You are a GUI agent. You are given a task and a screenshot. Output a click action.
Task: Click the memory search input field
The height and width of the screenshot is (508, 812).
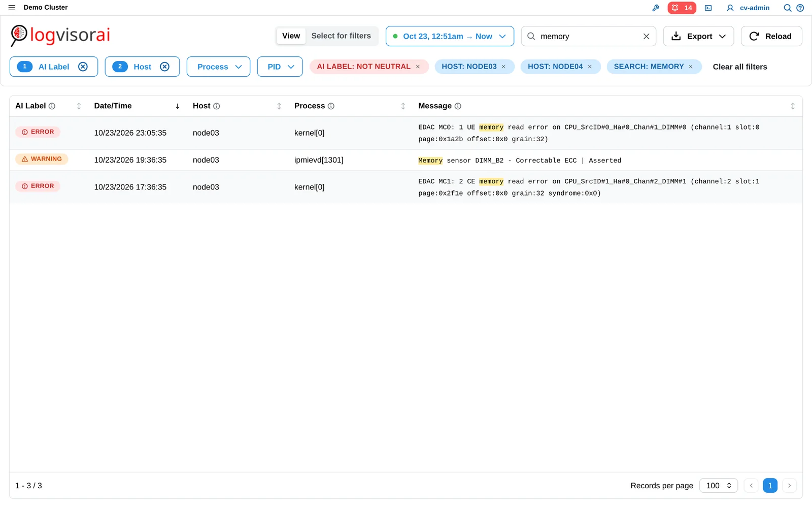click(589, 36)
